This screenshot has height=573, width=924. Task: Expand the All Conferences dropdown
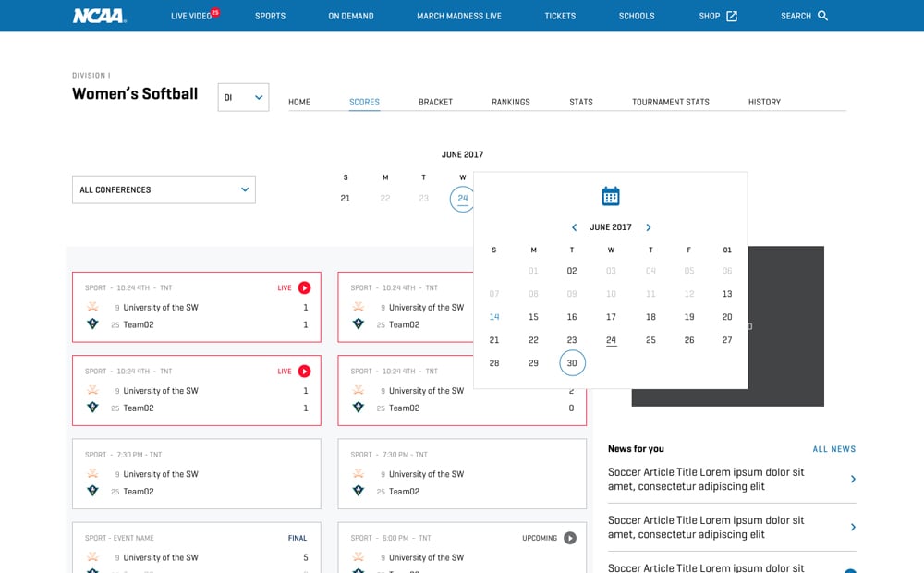pyautogui.click(x=164, y=189)
